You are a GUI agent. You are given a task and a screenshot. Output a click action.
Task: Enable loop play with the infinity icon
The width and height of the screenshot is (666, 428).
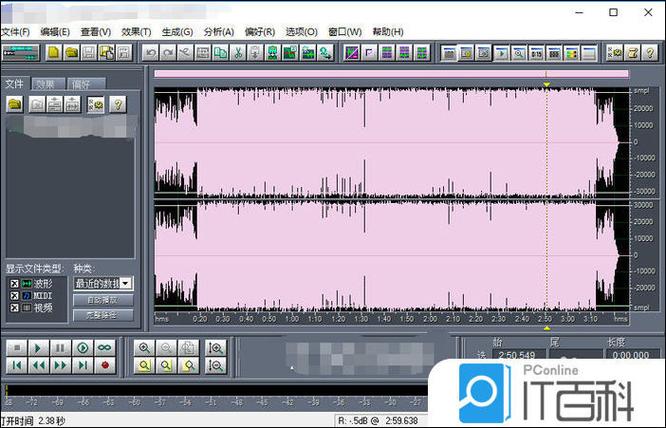[x=106, y=348]
